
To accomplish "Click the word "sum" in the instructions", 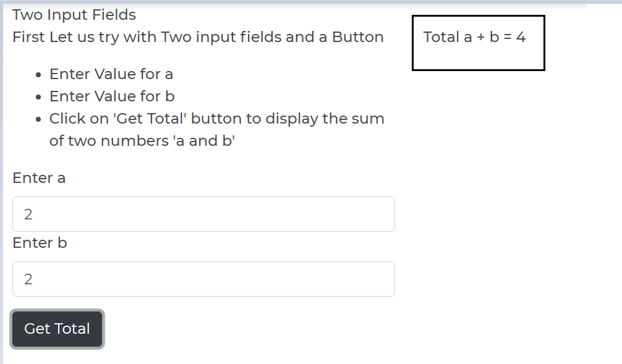I will pyautogui.click(x=368, y=119).
